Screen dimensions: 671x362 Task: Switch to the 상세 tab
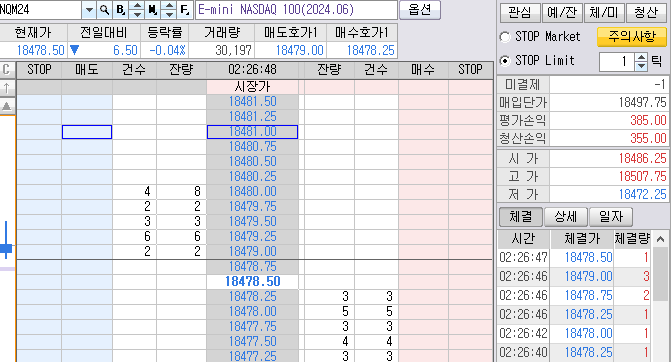[x=566, y=217]
